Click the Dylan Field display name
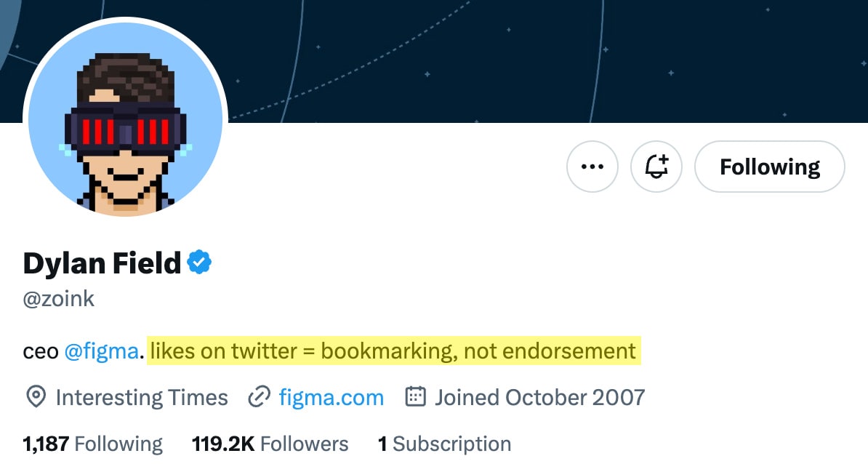Screen dimensions: 868x464 (102, 263)
